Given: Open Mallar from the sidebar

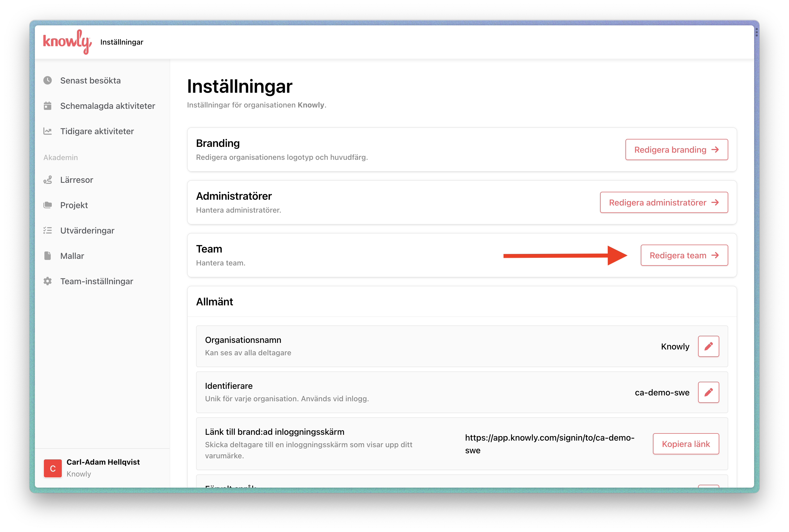Looking at the screenshot, I should (72, 256).
